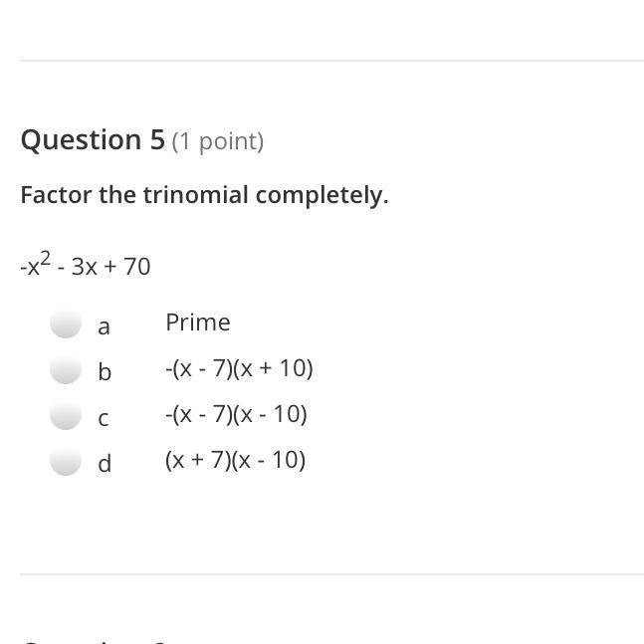Click the letter label "b"
The image size is (644, 644).
pos(105,371)
